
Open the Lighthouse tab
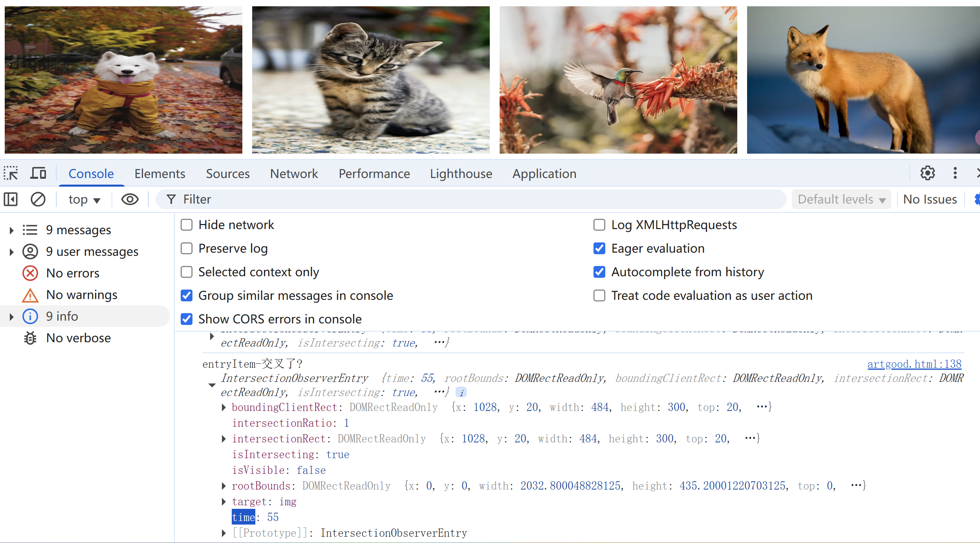(460, 173)
